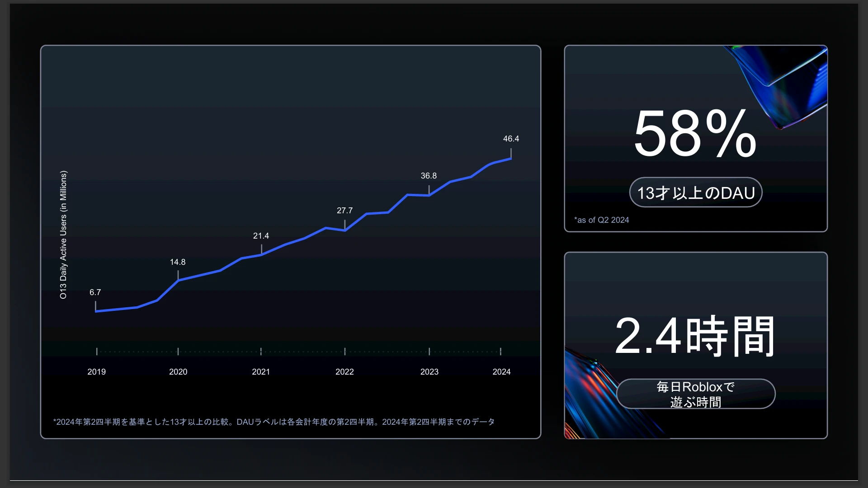This screenshot has width=868, height=488.
Task: Click the 毎日Robloxで遊ぶ時間 pill label
Action: tap(696, 394)
